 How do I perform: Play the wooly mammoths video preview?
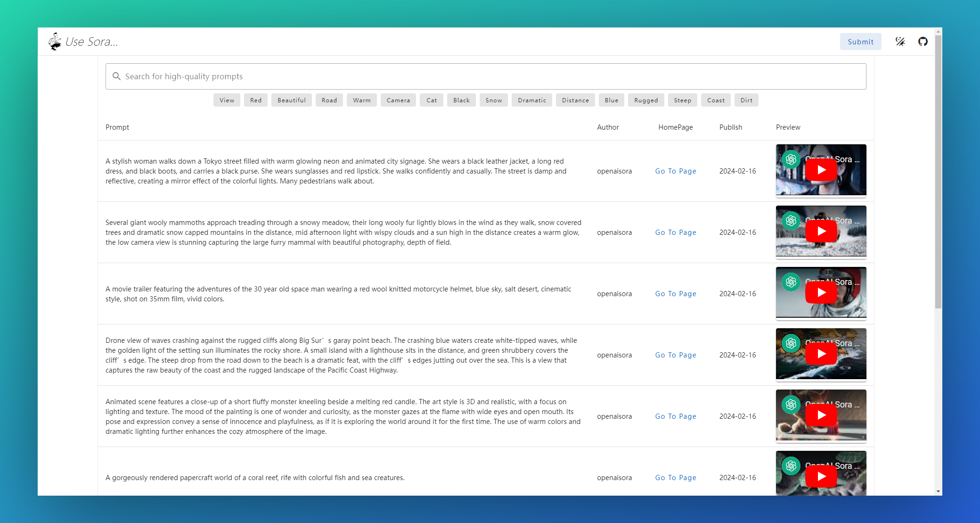click(821, 232)
